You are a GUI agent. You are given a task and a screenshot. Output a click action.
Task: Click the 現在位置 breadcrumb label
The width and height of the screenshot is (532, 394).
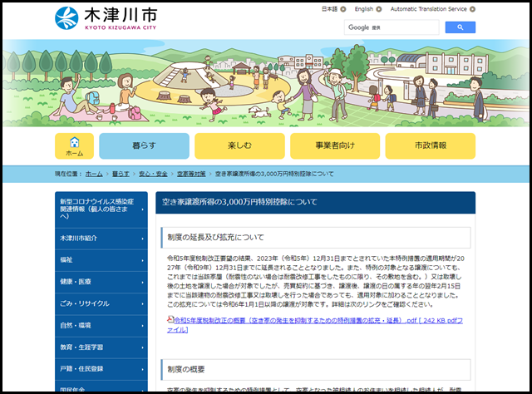click(68, 174)
